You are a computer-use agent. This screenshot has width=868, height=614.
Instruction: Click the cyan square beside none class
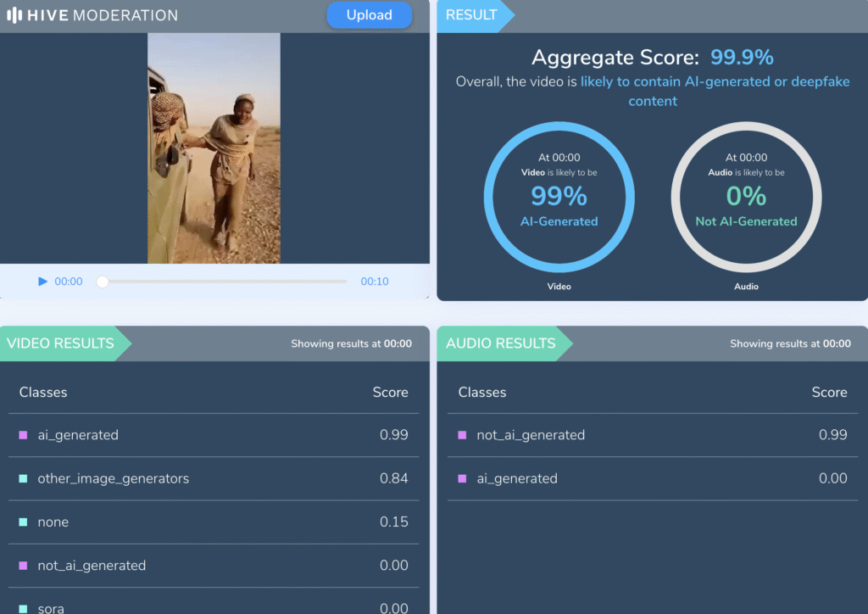[23, 522]
